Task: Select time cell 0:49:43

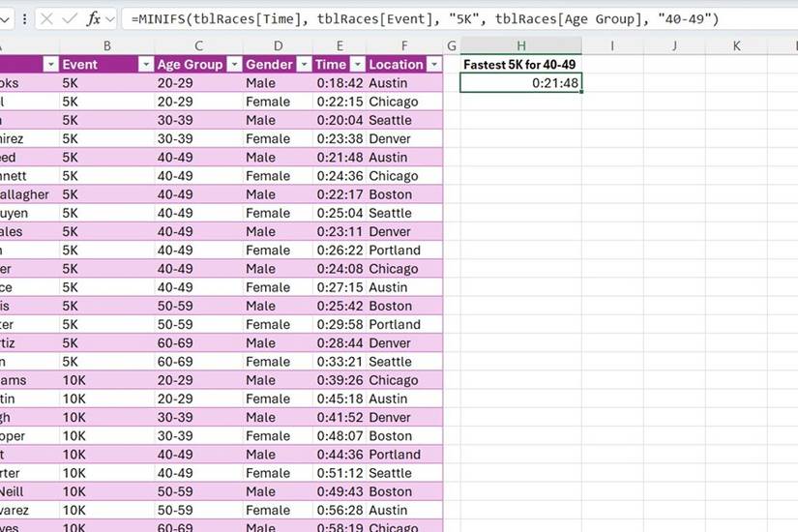Action: [340, 491]
